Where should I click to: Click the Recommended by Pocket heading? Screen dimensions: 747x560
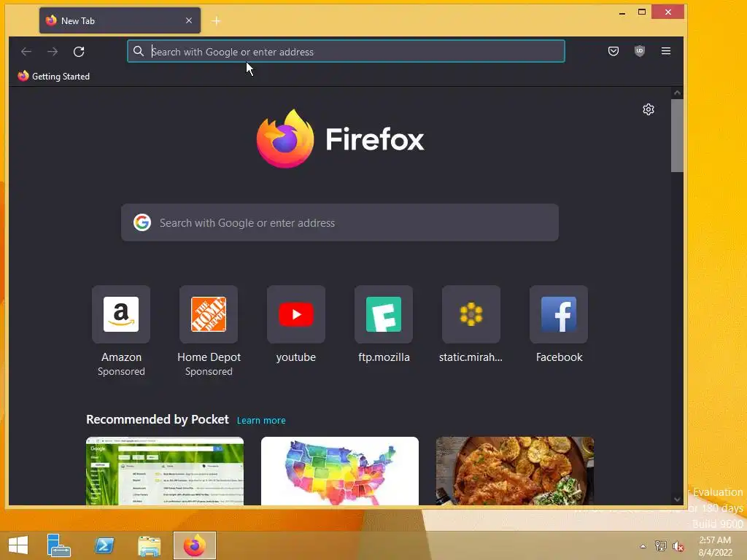[158, 419]
